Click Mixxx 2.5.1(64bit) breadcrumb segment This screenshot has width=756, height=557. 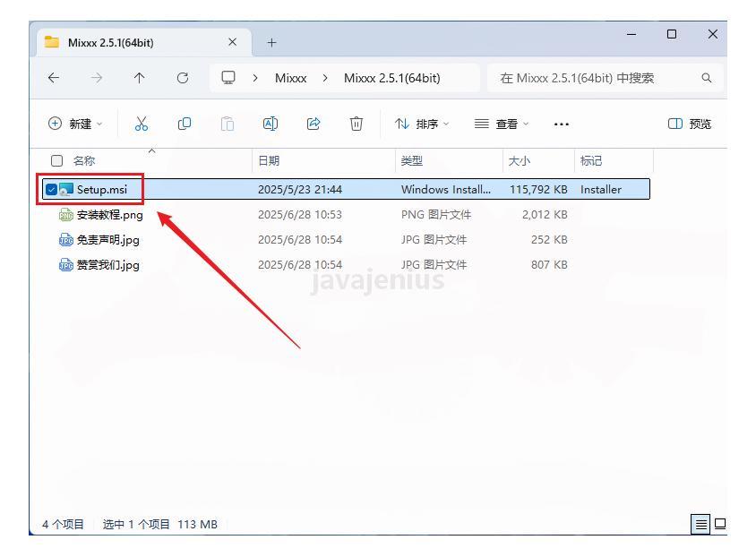[392, 78]
